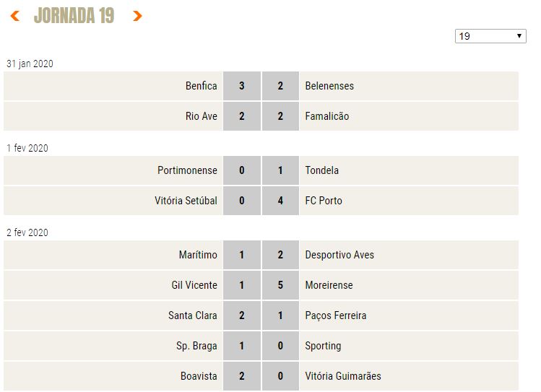Screen dimensions: 541x392
Task: Click Sp. Braga team name
Action: 196,346
